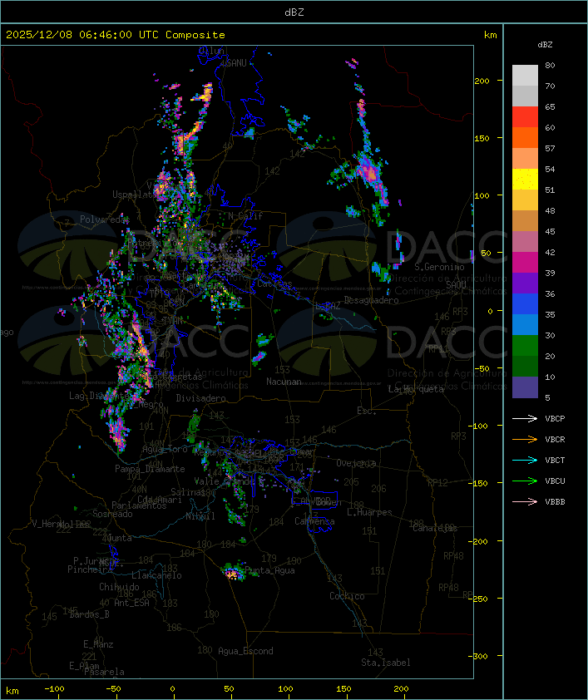Click the -100 tick on the horizontal axis
Image resolution: width=588 pixels, height=700 pixels.
[x=54, y=689]
